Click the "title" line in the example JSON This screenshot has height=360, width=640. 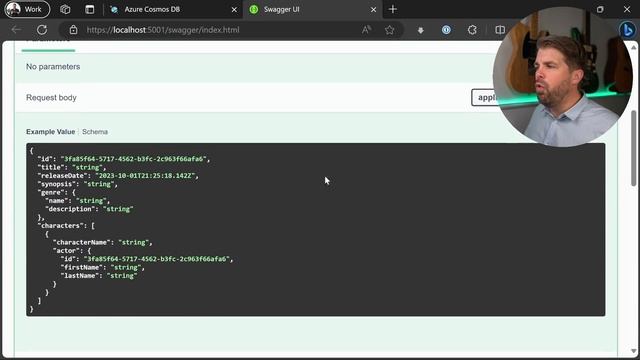tap(72, 167)
